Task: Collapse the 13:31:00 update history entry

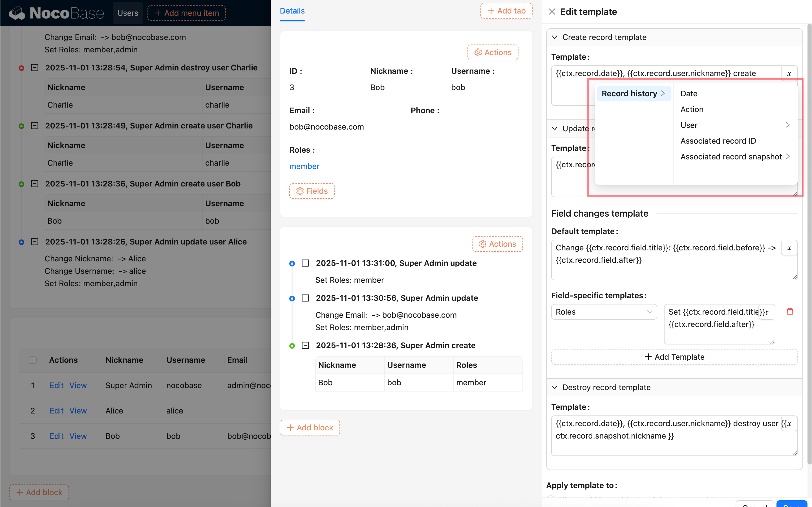Action: pyautogui.click(x=305, y=263)
